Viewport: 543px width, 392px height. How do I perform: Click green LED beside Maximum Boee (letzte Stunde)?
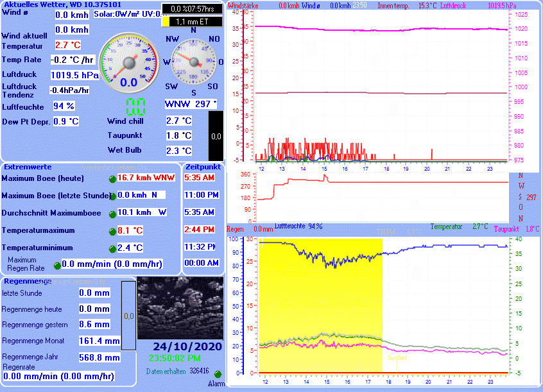pos(112,196)
